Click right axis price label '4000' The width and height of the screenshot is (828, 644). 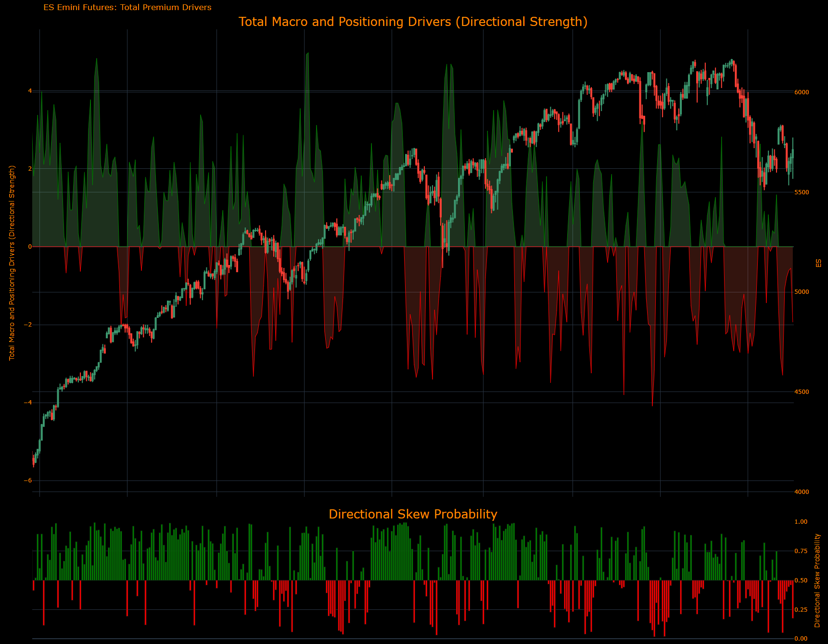[802, 492]
